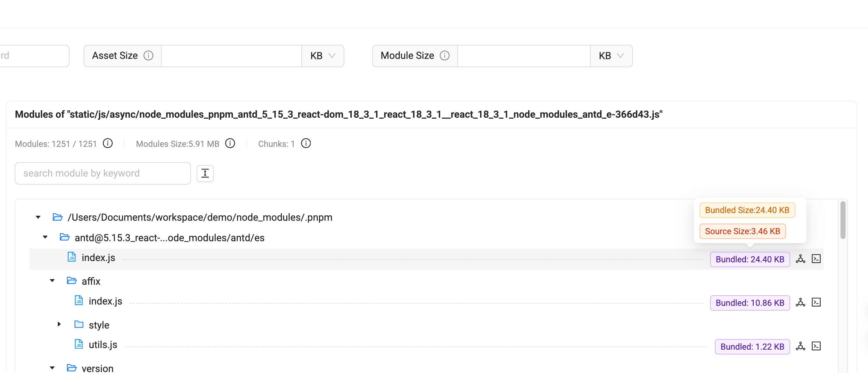Open dependency graph for utils.js

point(800,346)
